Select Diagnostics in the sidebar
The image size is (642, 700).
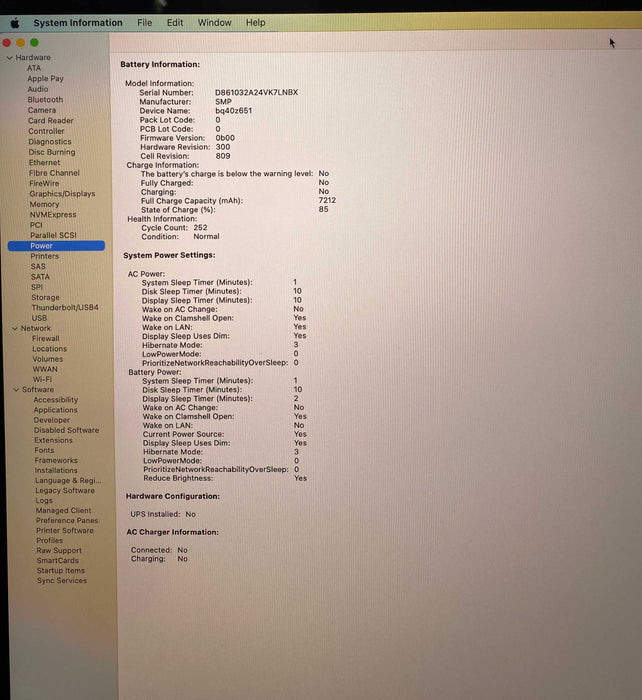point(50,142)
